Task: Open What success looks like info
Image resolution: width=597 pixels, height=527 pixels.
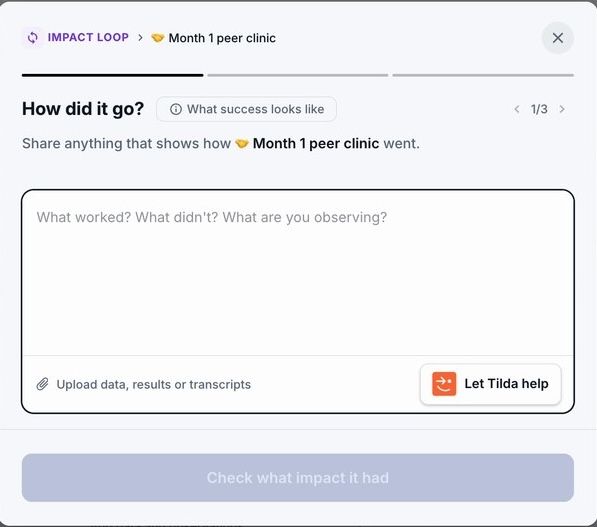Action: [x=246, y=109]
